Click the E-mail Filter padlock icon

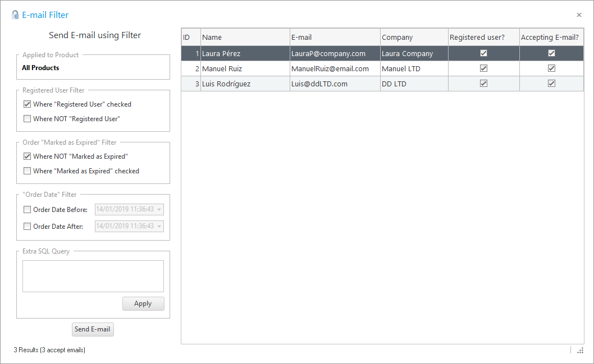pos(15,15)
